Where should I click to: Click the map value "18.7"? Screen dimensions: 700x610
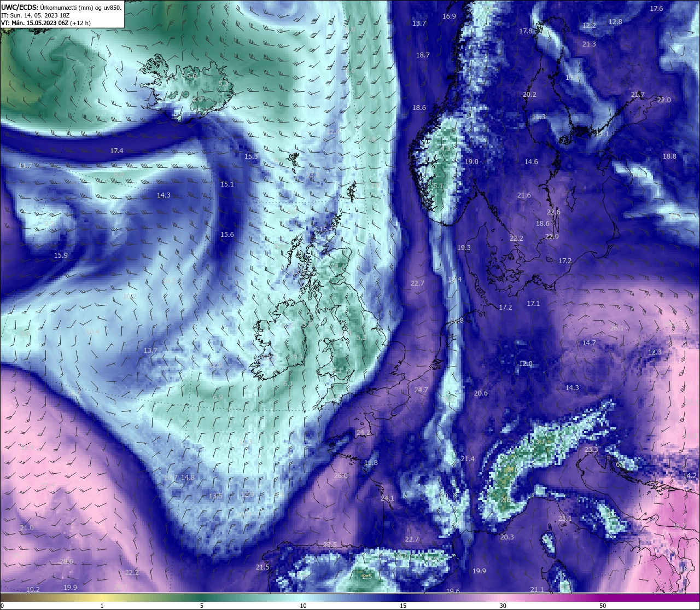(x=423, y=55)
